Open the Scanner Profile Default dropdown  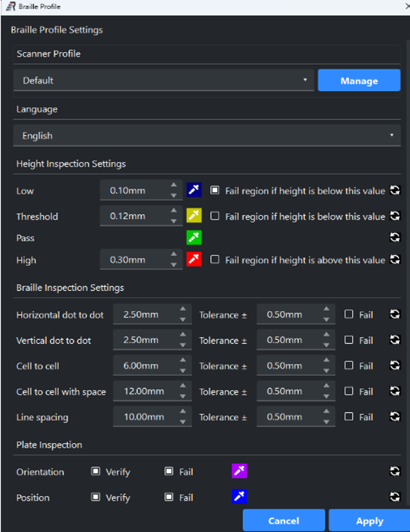click(x=163, y=81)
